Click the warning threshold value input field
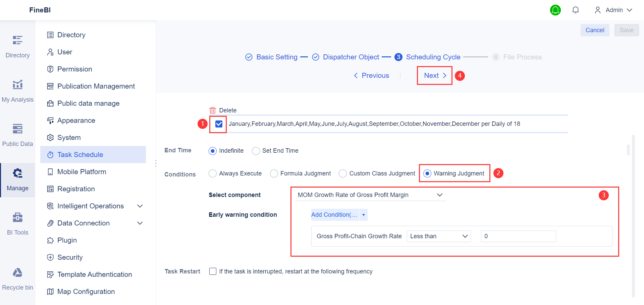This screenshot has width=644, height=305. point(518,236)
